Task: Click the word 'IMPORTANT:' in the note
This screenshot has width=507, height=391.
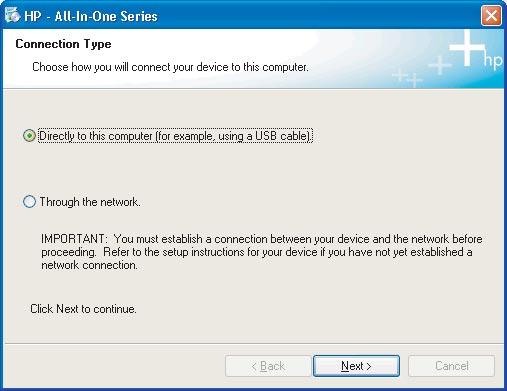Action: (x=74, y=239)
